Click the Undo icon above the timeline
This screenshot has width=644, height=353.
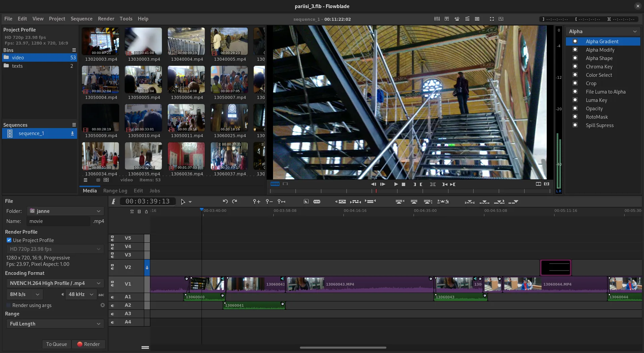(225, 201)
